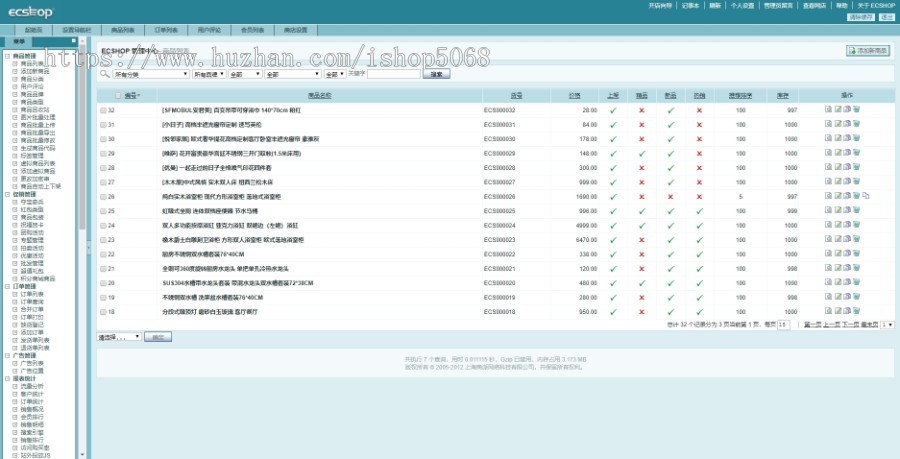Toggle new-product cross for ECS000026
Viewport: 900px width, 459px height.
click(x=670, y=196)
